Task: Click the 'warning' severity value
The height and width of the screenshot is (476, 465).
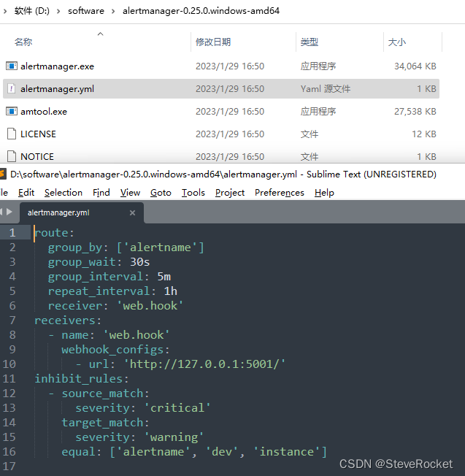Action: 174,437
